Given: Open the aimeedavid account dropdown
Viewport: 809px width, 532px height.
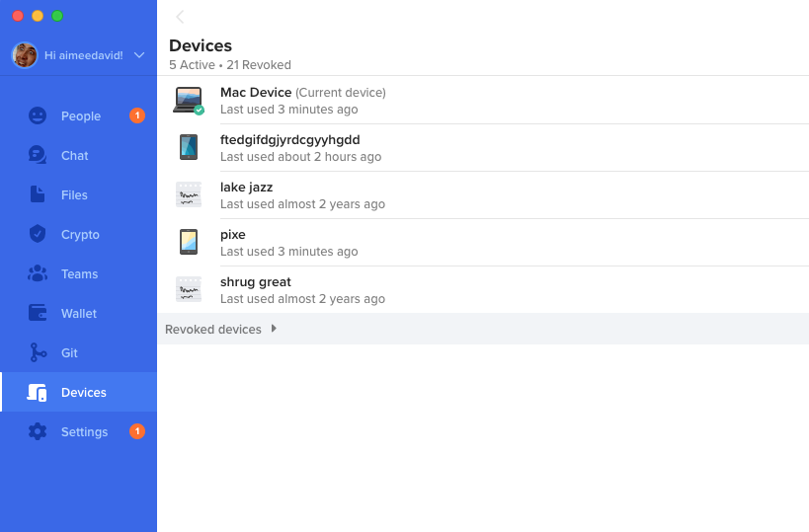Looking at the screenshot, I should click(139, 55).
